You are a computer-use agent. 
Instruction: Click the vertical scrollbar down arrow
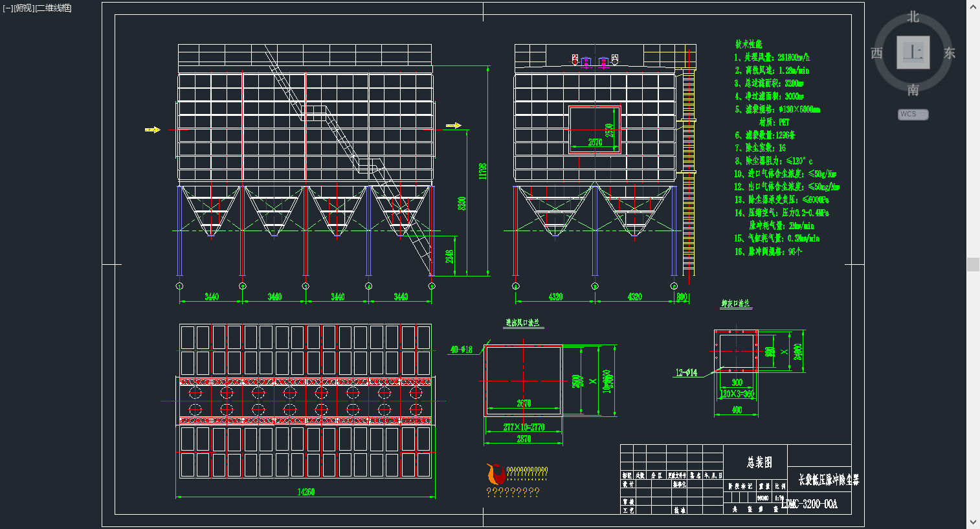point(973,523)
